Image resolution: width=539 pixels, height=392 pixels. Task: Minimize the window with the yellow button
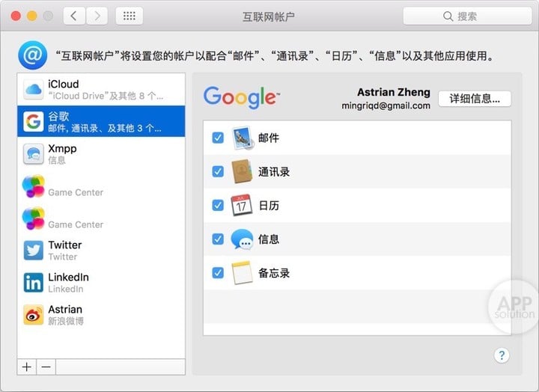tap(31, 16)
